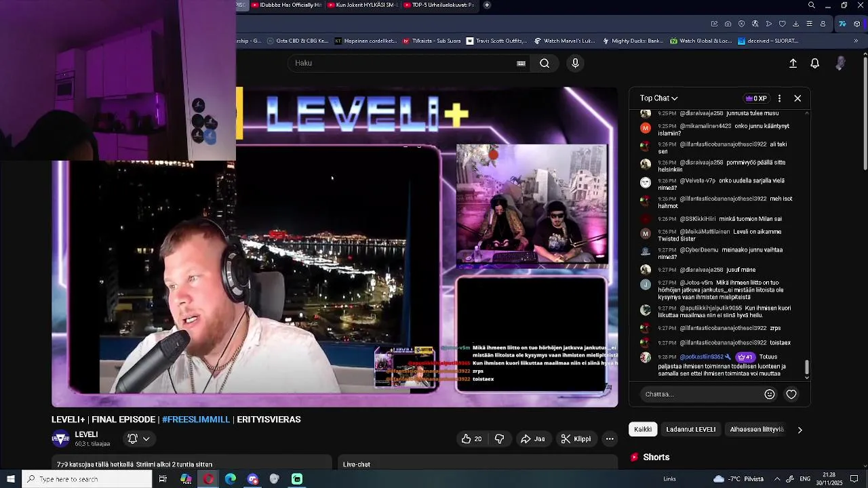Open the LEVELI channel avatar

60,439
